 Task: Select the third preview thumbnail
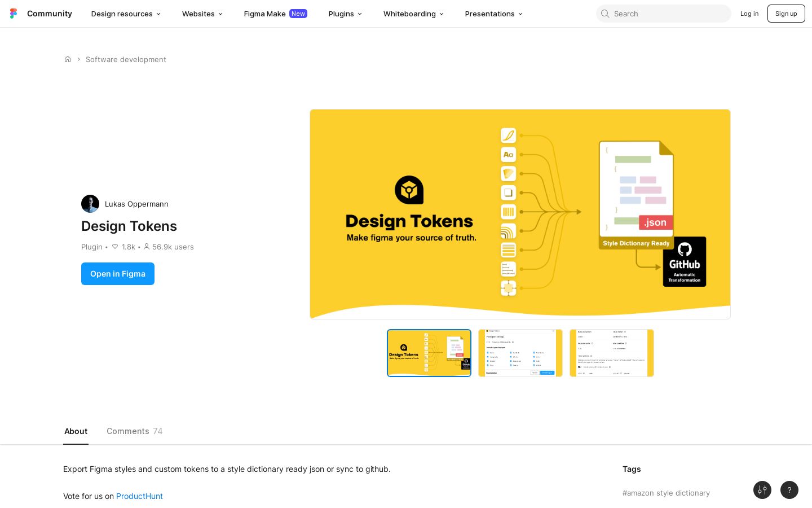click(x=612, y=353)
